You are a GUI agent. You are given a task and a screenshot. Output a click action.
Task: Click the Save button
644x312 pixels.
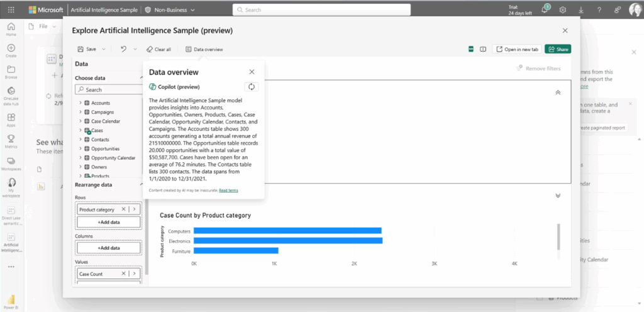pyautogui.click(x=87, y=49)
